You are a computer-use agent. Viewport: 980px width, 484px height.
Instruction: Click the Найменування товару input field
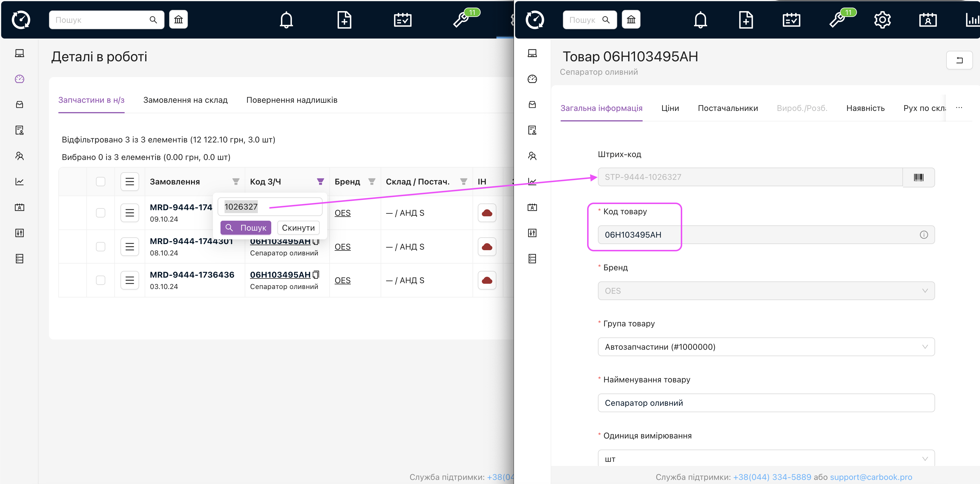tap(766, 403)
